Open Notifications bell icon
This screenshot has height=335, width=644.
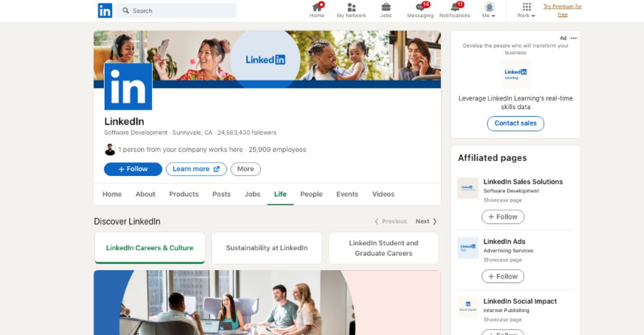click(455, 10)
